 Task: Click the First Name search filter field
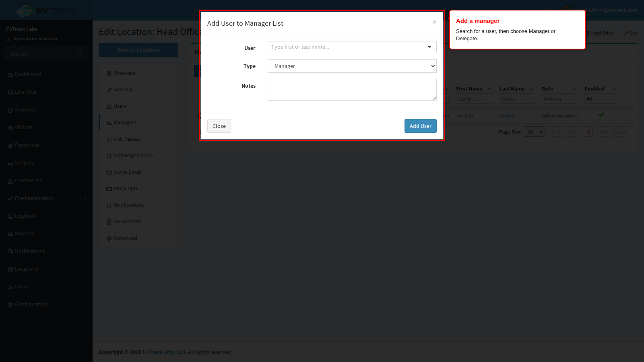click(x=474, y=99)
